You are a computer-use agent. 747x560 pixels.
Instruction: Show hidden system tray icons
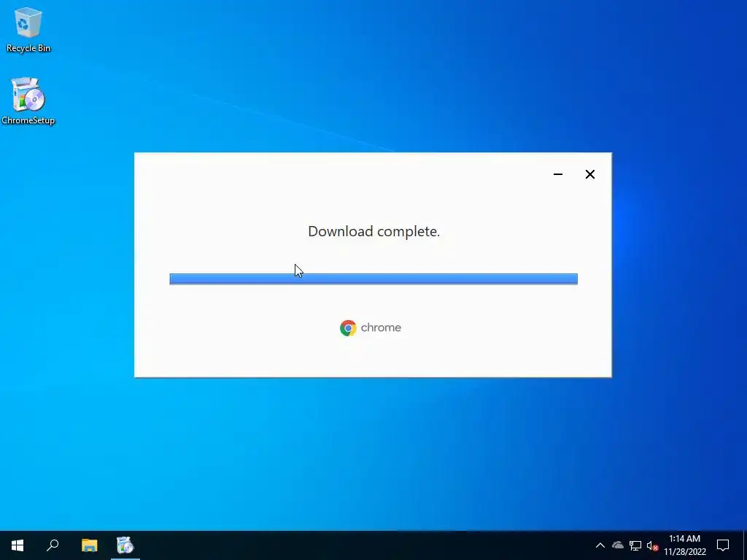600,545
